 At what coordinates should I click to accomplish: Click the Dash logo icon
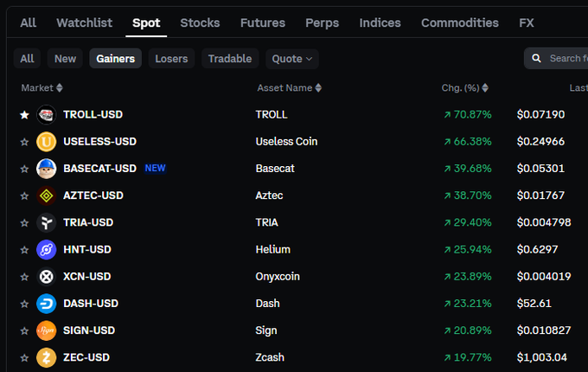(x=46, y=304)
